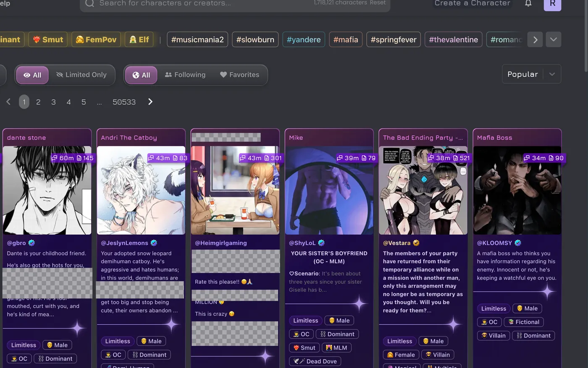The image size is (588, 368).
Task: Visit creator @gbro profile
Action: (16, 243)
